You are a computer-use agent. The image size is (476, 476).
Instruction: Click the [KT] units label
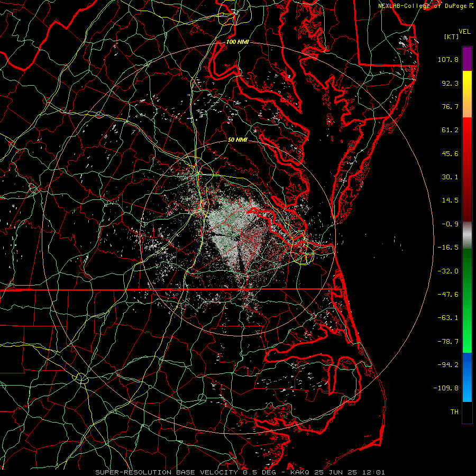coord(451,36)
